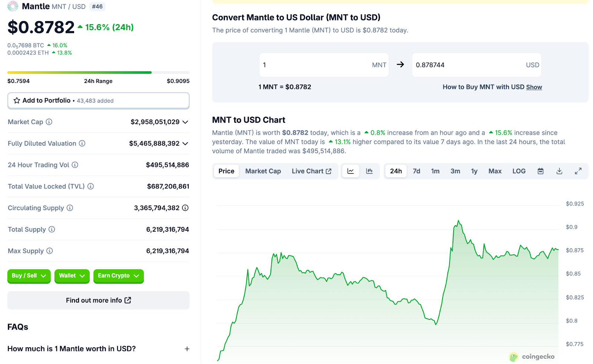The width and height of the screenshot is (593, 364).
Task: Open the Live Chart tab
Action: click(x=312, y=171)
